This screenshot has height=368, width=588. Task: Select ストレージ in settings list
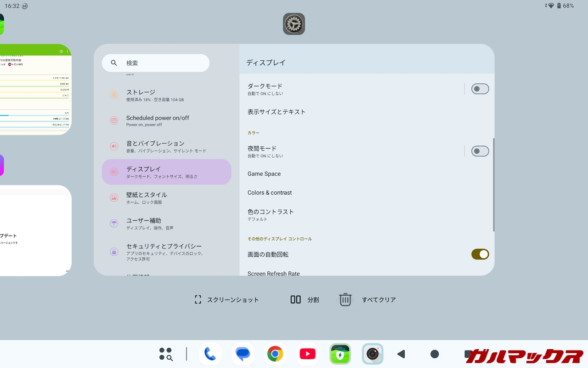coord(166,95)
